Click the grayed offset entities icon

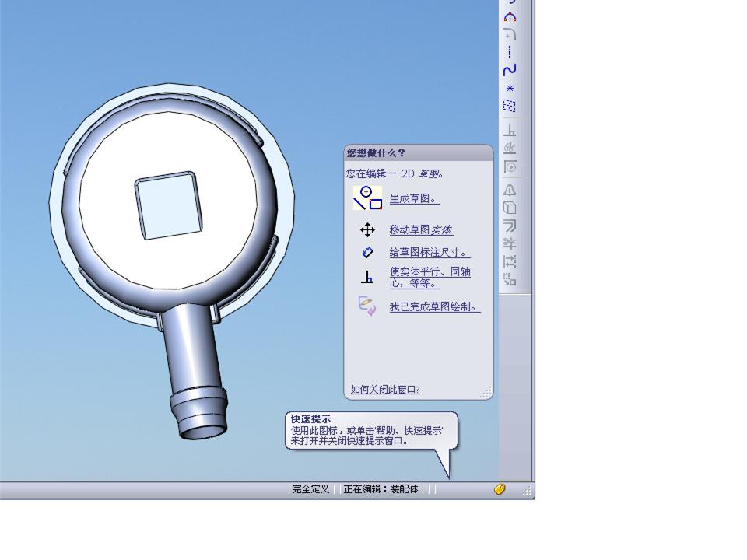(510, 226)
